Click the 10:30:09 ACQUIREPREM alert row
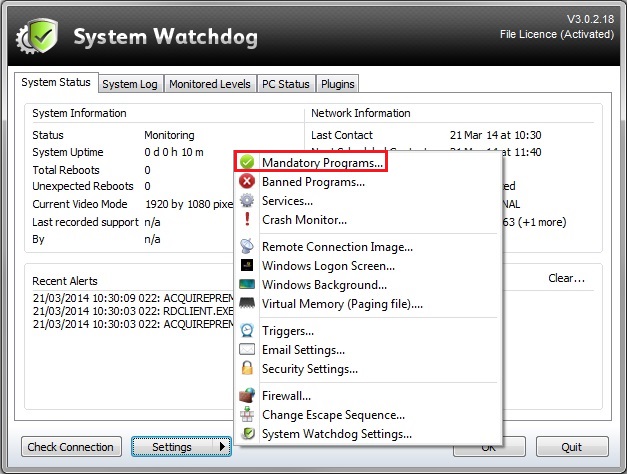 134,298
